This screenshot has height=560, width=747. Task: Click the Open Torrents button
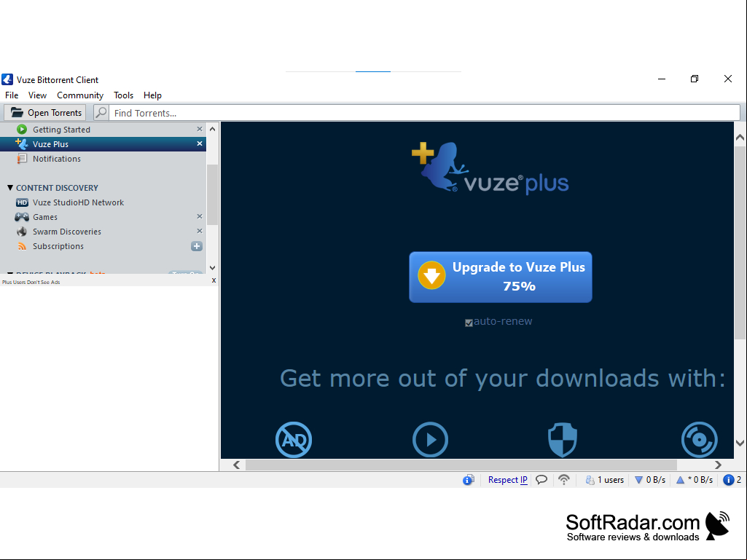[x=45, y=113]
